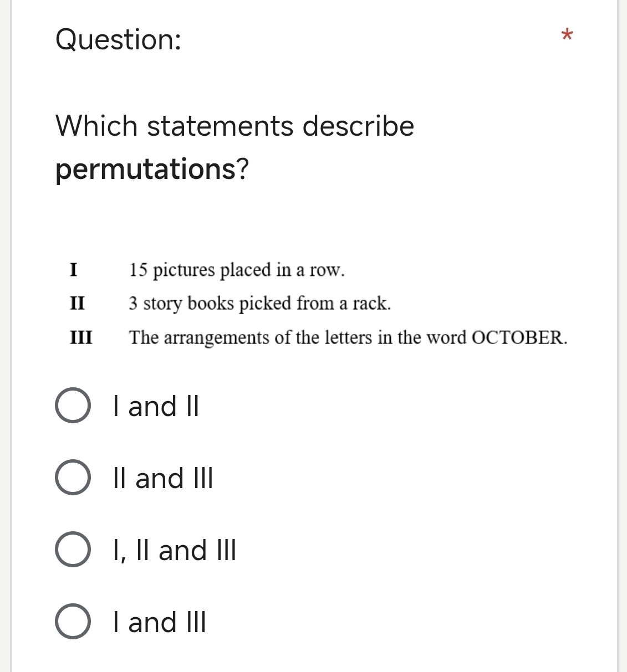Click the bold word 'permutations'
The height and width of the screenshot is (672, 627).
(146, 169)
